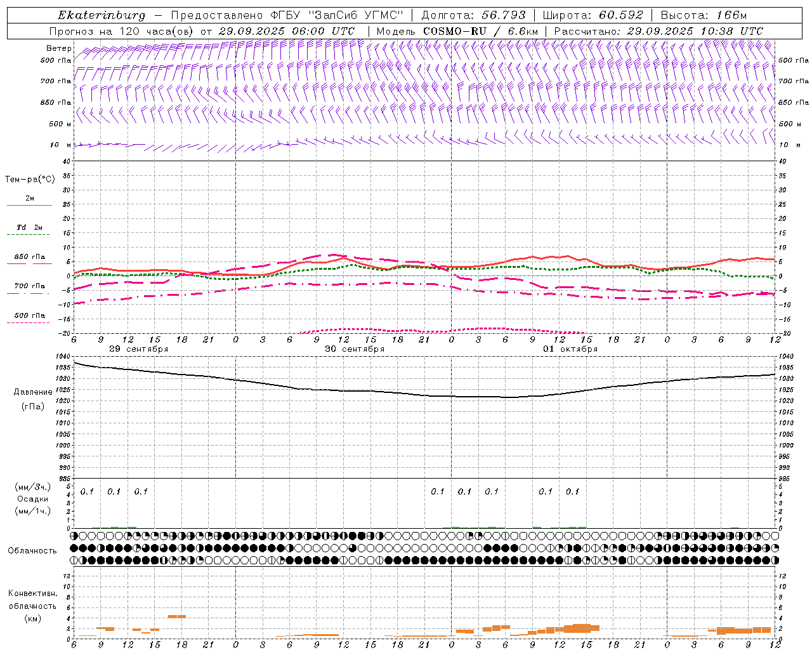Click the Тем-ра(°C) legend heading
Image resolution: width=812 pixels, height=650 pixels.
30,180
